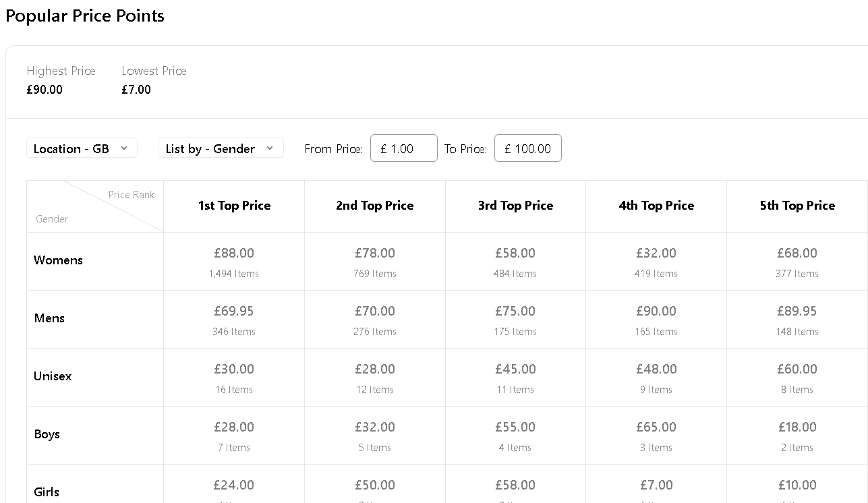Click the Unisex £45.00 price cell
Image resolution: width=868 pixels, height=503 pixels.
pyautogui.click(x=515, y=378)
